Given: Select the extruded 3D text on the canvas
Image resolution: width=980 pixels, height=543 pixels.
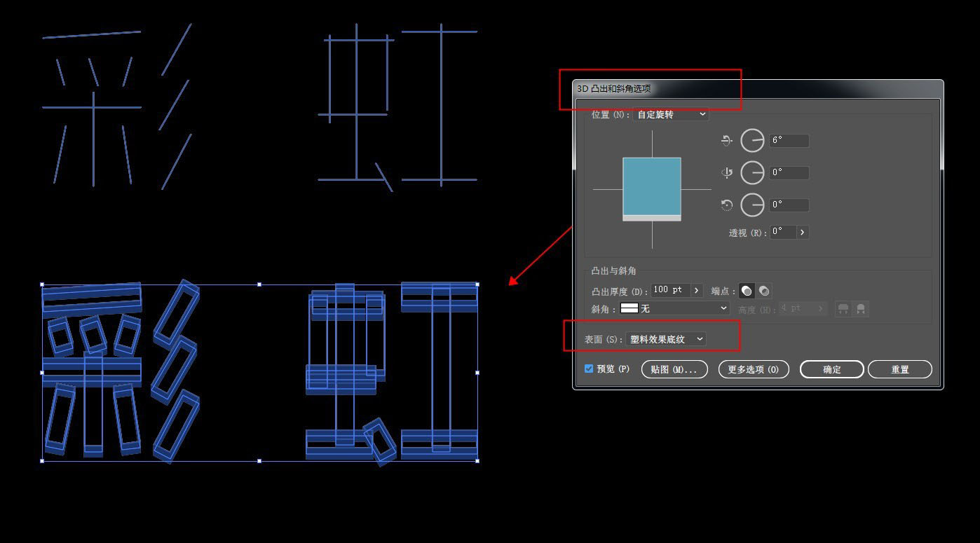Looking at the screenshot, I should pos(259,373).
